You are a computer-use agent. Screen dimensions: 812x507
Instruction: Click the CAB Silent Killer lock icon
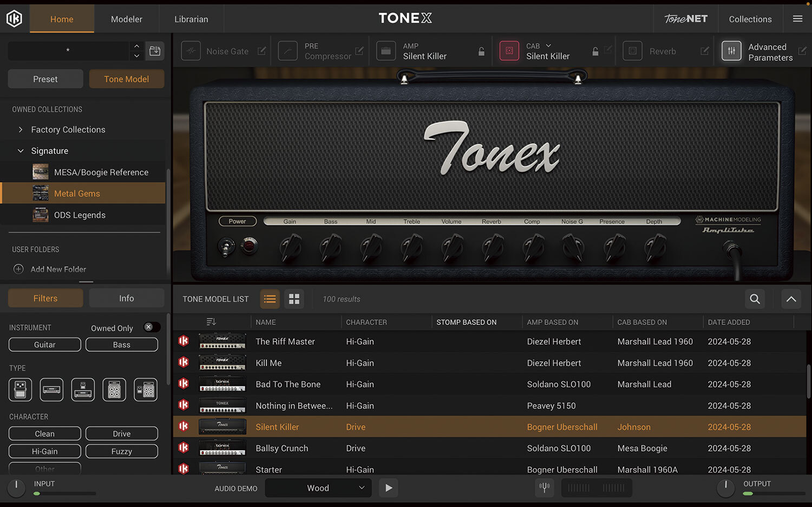[595, 51]
